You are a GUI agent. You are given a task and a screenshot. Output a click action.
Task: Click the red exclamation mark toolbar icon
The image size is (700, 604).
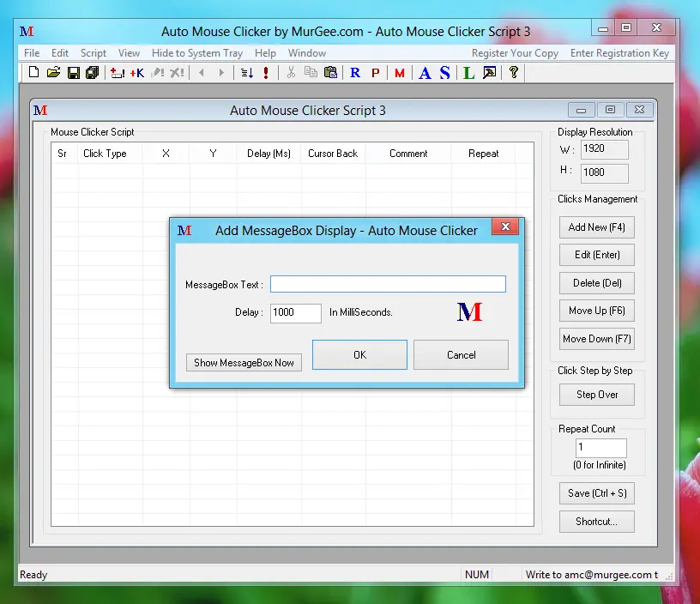pos(266,73)
